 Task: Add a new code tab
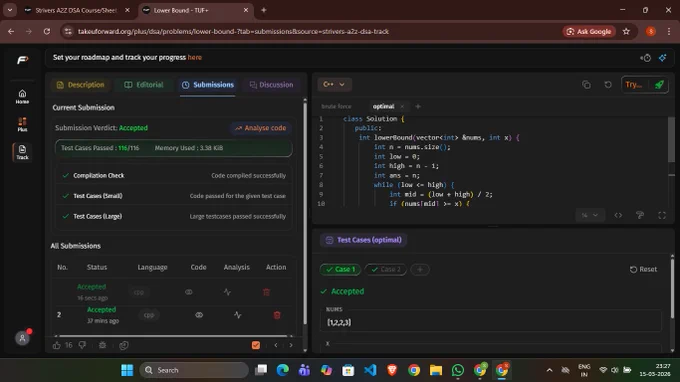tap(418, 106)
